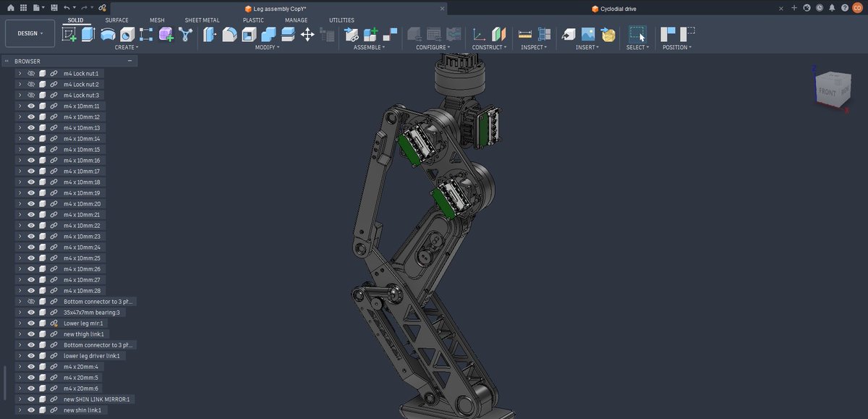Open the MODIFY dropdown menu
Screen dimensions: 868x419
point(268,48)
